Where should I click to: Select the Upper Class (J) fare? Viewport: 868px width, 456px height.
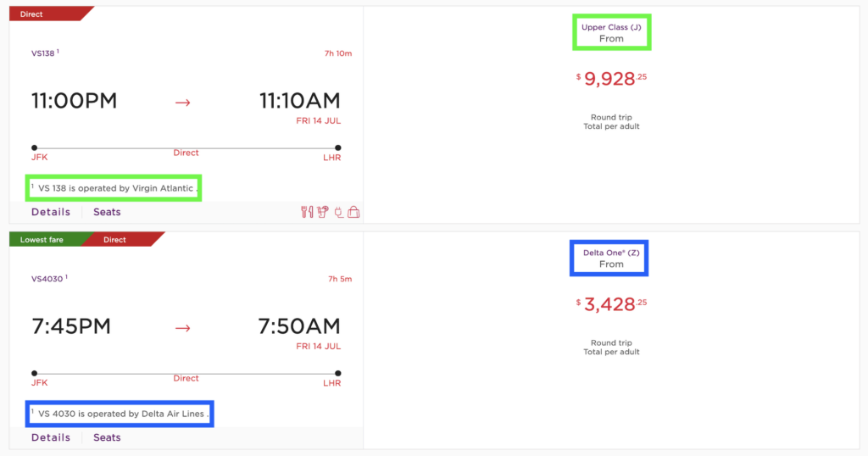pos(610,32)
